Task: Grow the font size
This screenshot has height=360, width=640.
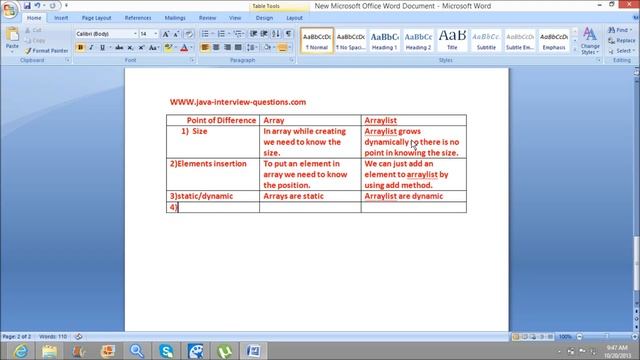Action: pyautogui.click(x=166, y=34)
